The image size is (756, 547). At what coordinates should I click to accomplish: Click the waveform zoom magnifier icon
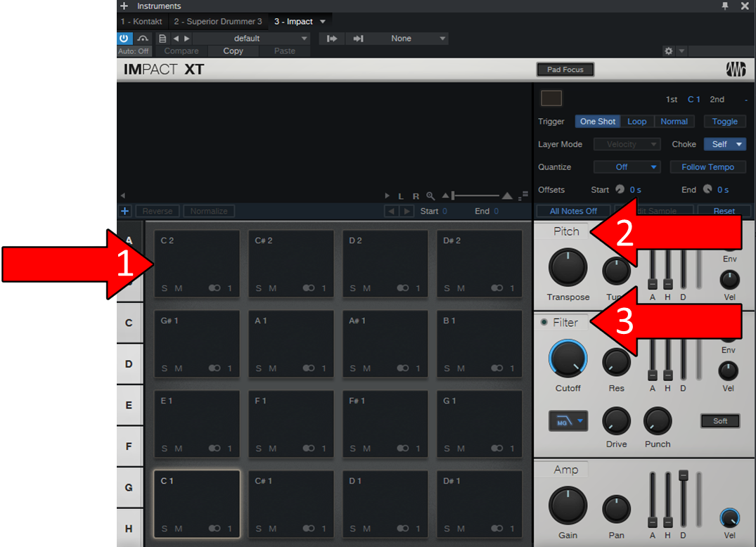coord(430,195)
